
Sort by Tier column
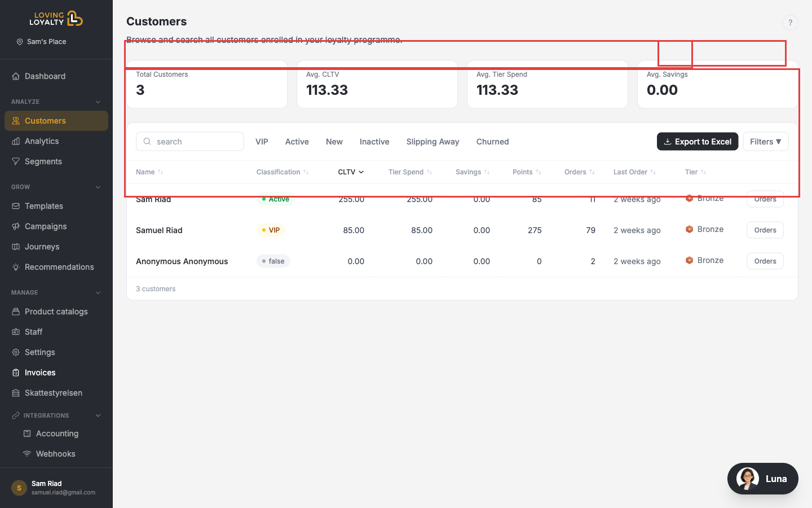(695, 172)
